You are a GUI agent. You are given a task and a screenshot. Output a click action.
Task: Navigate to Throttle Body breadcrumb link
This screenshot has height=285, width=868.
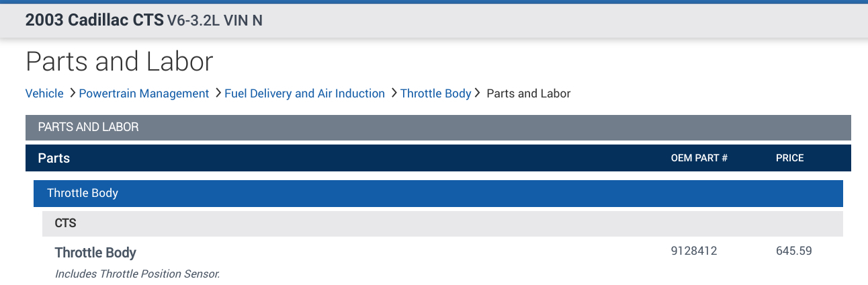pyautogui.click(x=435, y=93)
